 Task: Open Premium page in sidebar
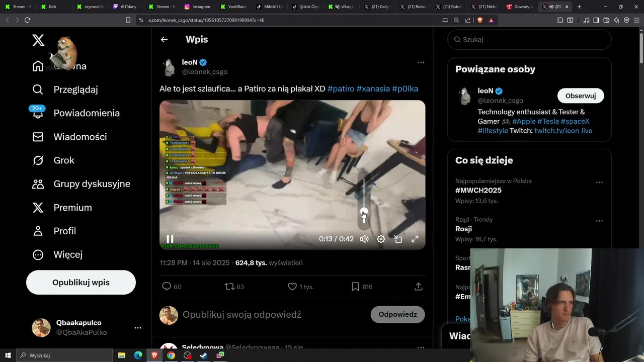[62, 208]
